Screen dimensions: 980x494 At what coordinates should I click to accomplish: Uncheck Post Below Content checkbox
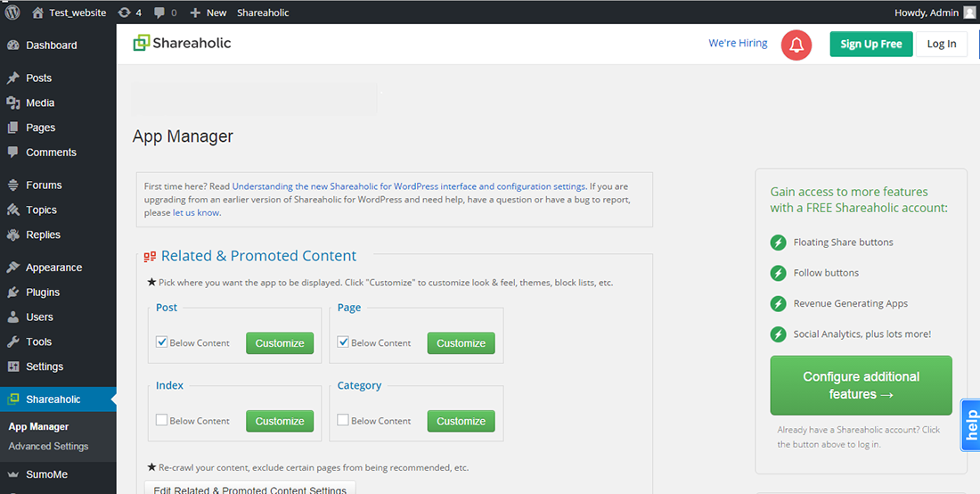click(x=161, y=342)
